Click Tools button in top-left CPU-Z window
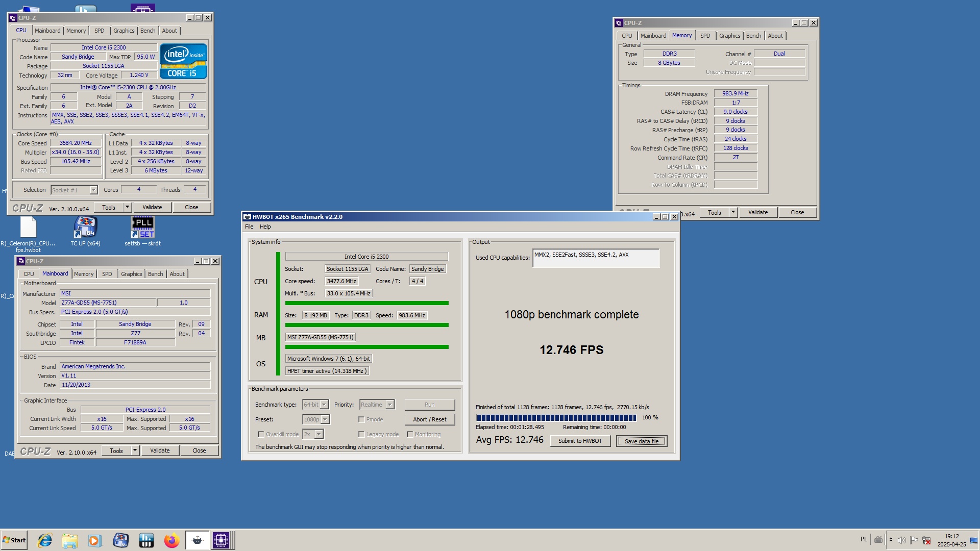Viewport: 980px width, 551px height. click(x=108, y=207)
